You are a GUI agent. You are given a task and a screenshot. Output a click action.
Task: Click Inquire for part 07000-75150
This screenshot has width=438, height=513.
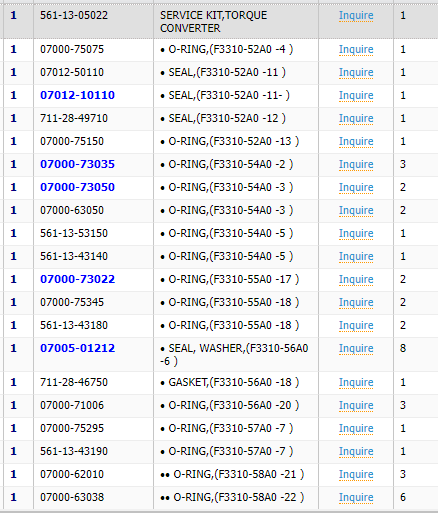pos(356,142)
